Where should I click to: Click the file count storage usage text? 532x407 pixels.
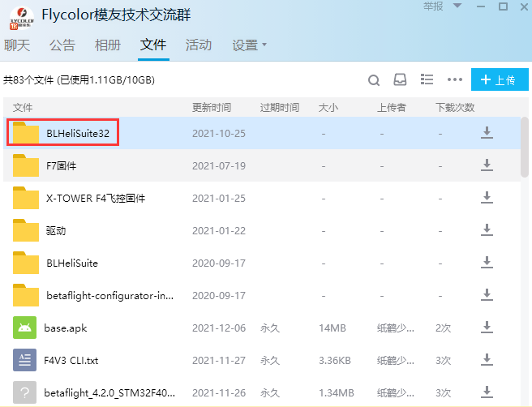point(79,80)
